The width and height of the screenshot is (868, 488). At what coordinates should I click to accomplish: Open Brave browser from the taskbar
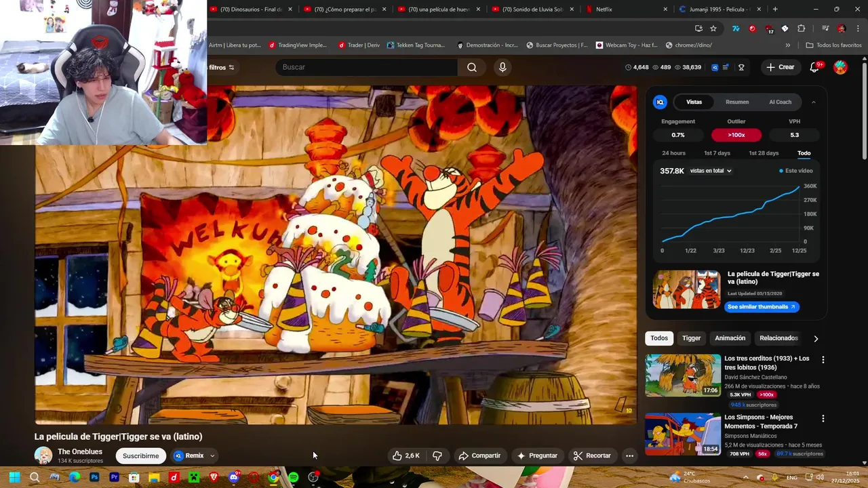click(x=214, y=477)
